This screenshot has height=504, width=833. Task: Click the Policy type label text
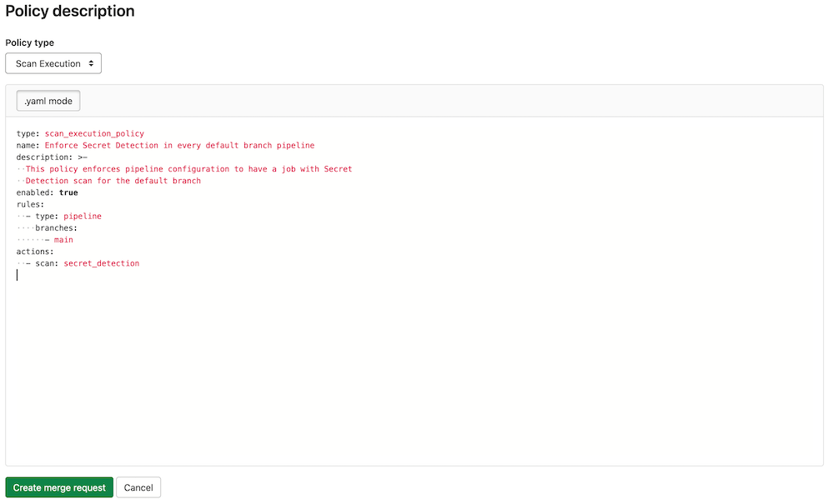coord(29,42)
